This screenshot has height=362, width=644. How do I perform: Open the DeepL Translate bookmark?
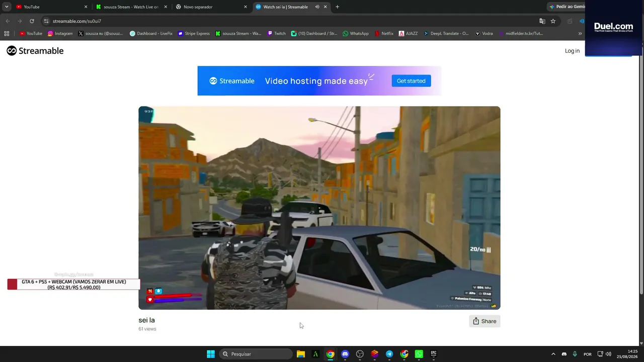pos(446,34)
